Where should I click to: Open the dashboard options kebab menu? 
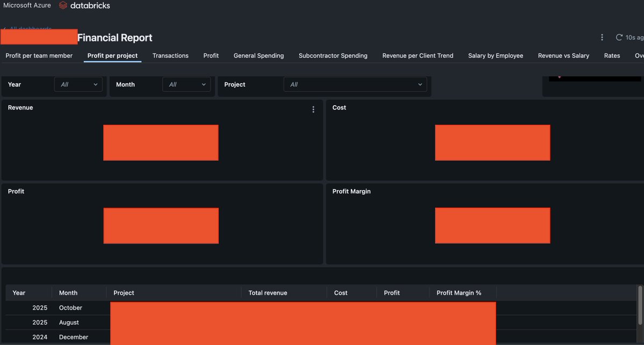tap(602, 37)
